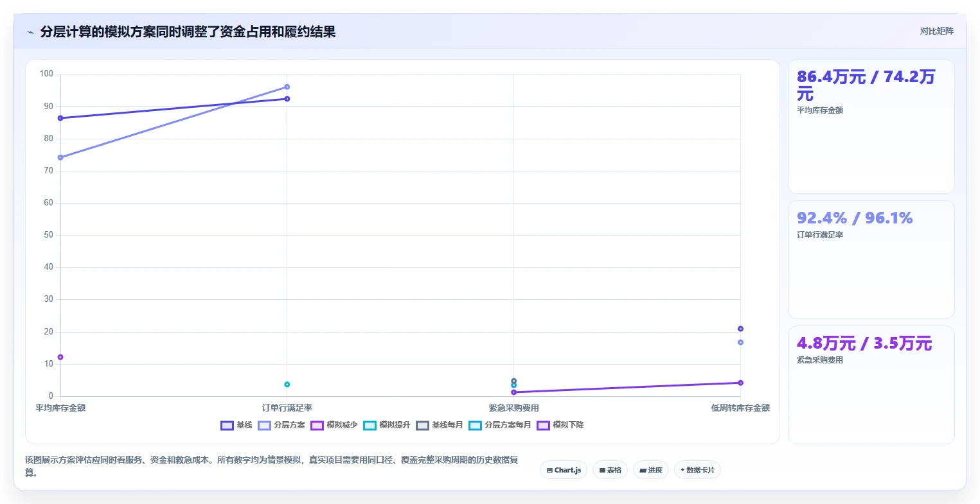Click the lightning icon beside the title
980x504 pixels.
30,32
